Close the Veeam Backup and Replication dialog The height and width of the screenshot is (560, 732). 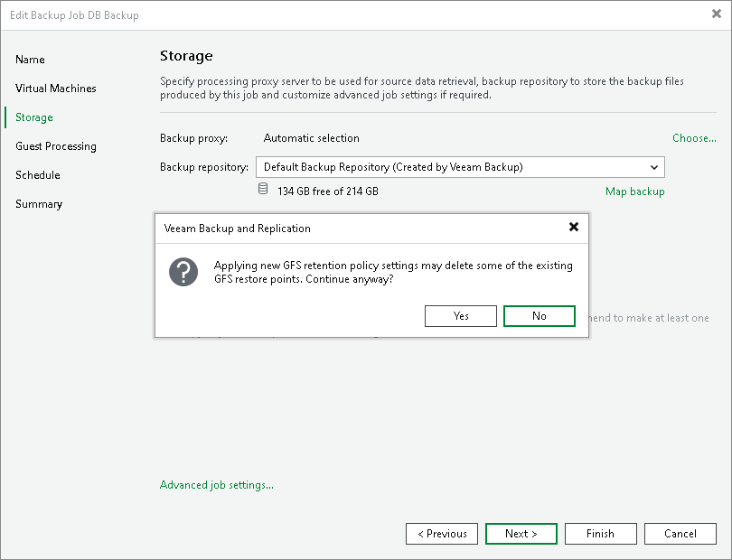click(574, 227)
